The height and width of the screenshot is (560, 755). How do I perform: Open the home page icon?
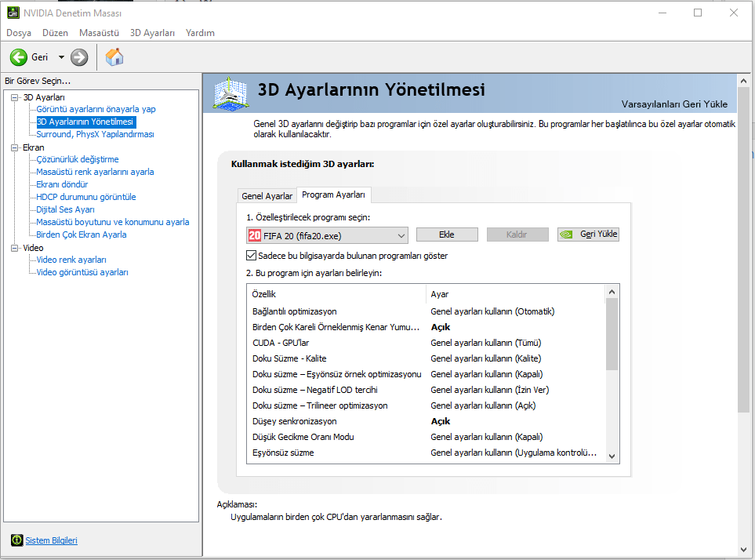click(114, 56)
